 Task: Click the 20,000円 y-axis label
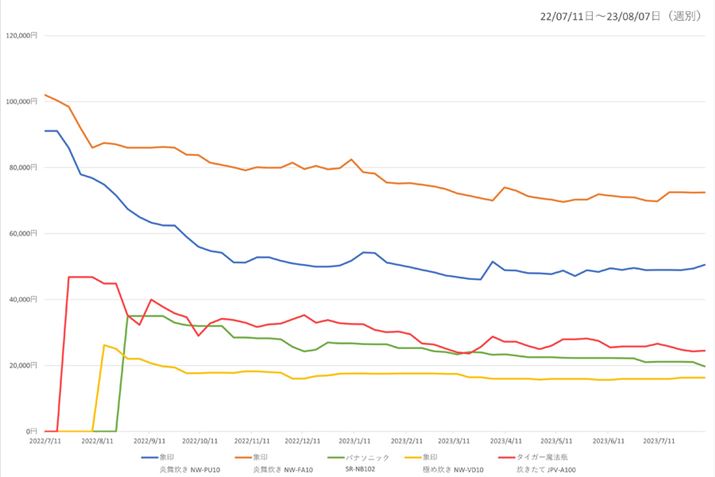point(23,365)
